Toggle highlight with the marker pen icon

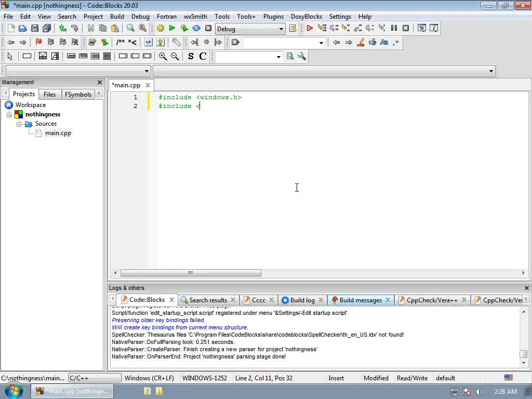point(361,42)
